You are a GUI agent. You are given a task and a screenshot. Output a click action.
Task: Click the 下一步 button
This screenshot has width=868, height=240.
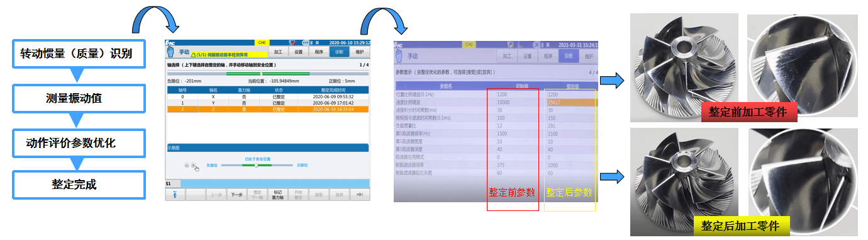click(236, 195)
